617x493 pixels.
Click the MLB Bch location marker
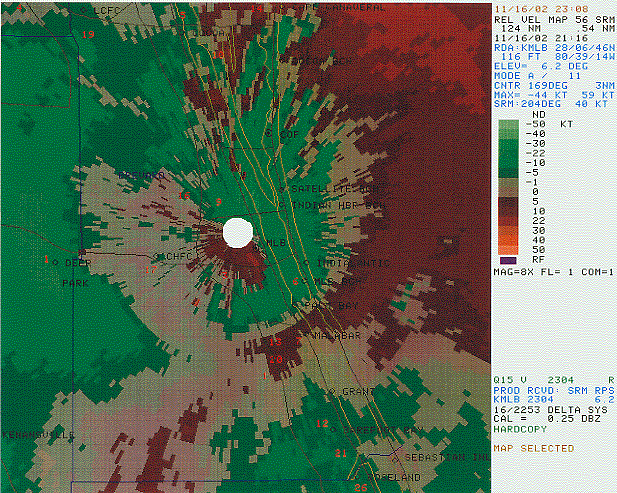coord(305,282)
